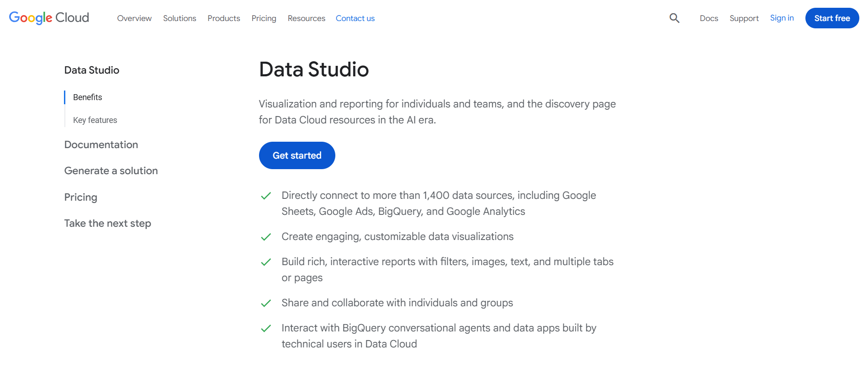Click the checkmark next to Share and collaborate

pyautogui.click(x=266, y=303)
